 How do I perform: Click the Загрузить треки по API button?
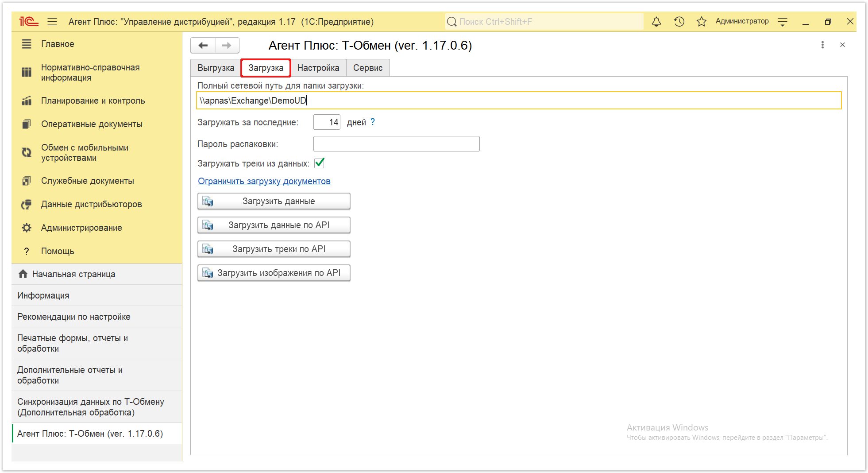[274, 249]
